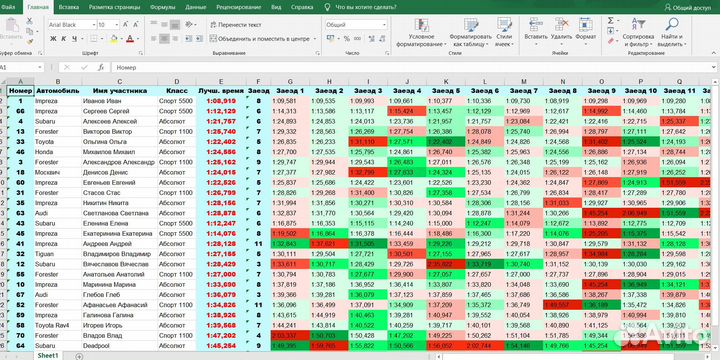Open Условное форматирование menu
The image size is (720, 360).
click(x=421, y=33)
